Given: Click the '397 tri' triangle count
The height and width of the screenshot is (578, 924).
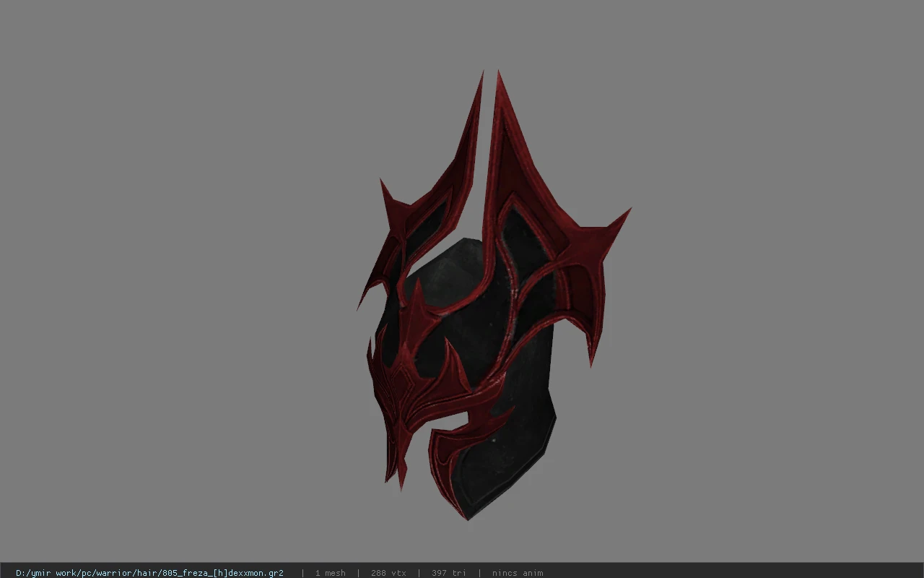Looking at the screenshot, I should click(x=449, y=573).
